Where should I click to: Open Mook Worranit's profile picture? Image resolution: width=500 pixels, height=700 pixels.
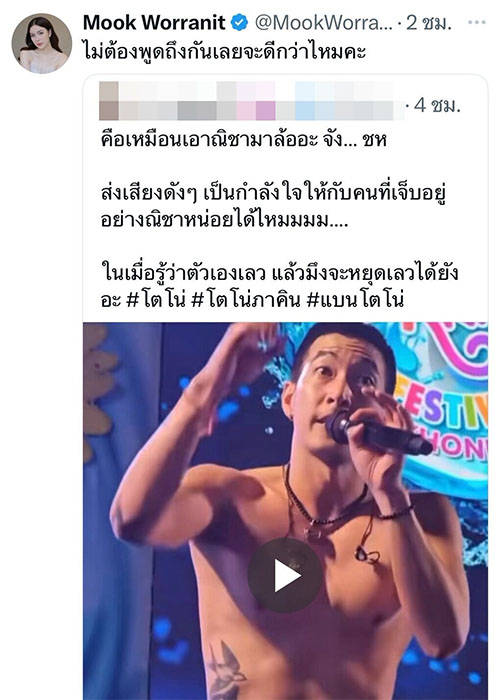pos(42,43)
